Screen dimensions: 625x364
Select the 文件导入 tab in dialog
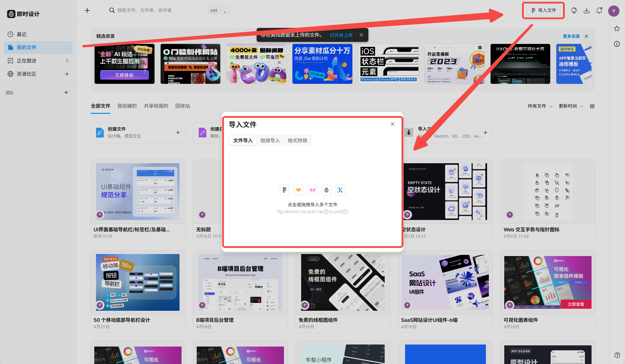243,141
